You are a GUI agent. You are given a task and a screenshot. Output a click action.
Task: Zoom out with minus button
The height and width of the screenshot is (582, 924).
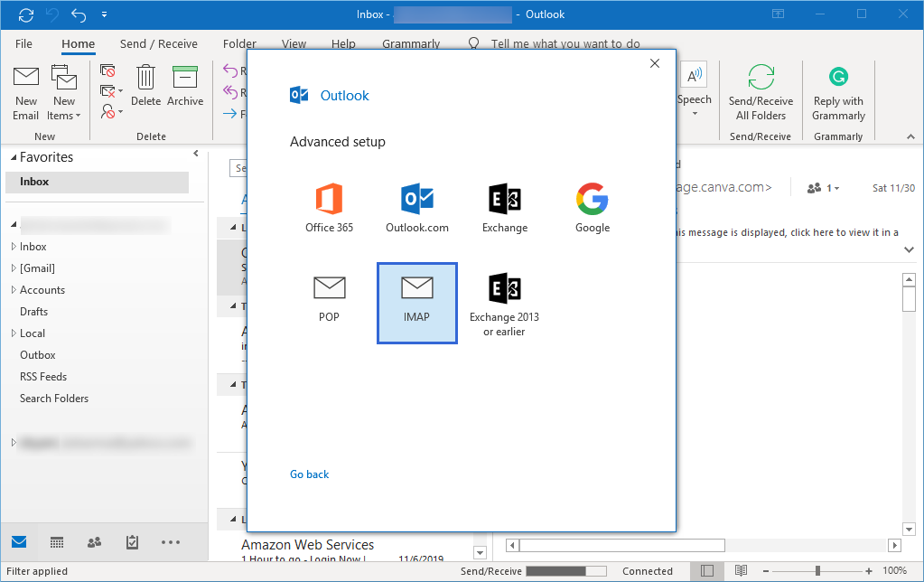coord(765,571)
